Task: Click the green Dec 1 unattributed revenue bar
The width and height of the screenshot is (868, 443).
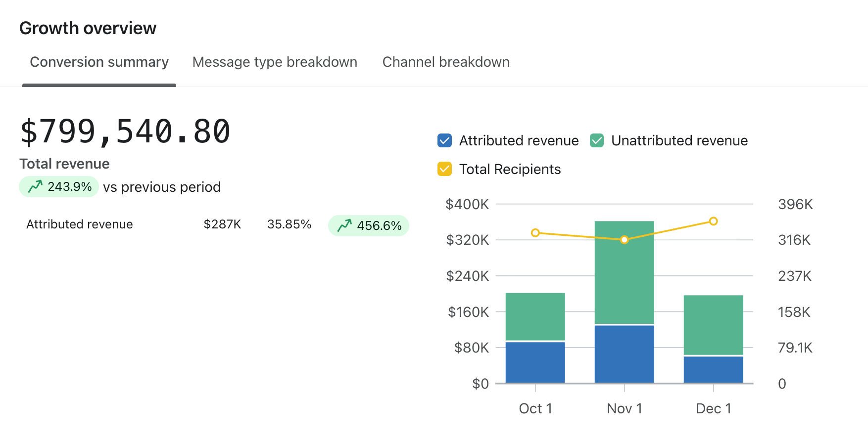Action: tap(713, 324)
